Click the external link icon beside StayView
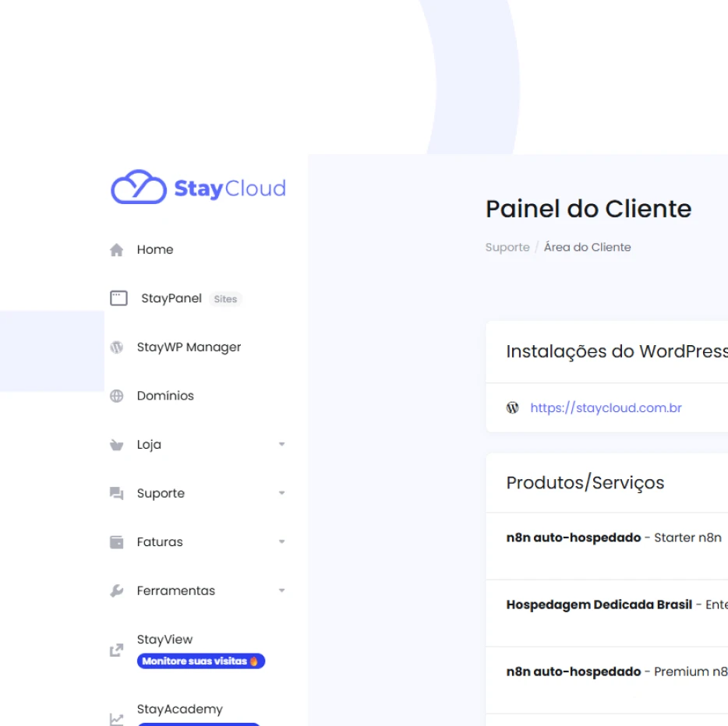This screenshot has width=728, height=726. click(x=115, y=650)
